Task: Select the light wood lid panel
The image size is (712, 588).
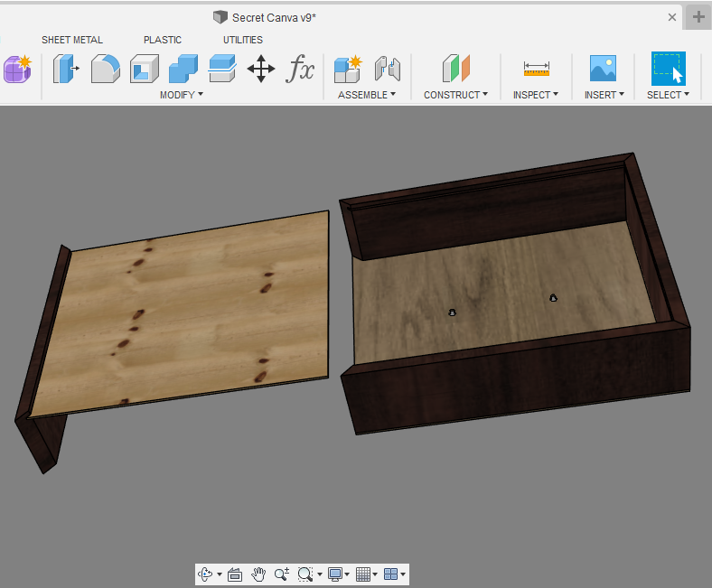Action: pyautogui.click(x=191, y=313)
